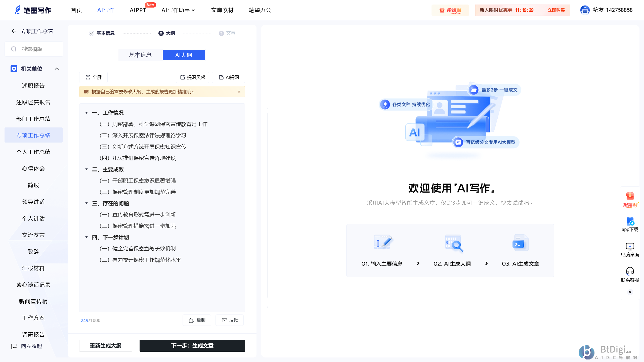Send feedback via 反馈
The height and width of the screenshot is (362, 644).
(230, 320)
